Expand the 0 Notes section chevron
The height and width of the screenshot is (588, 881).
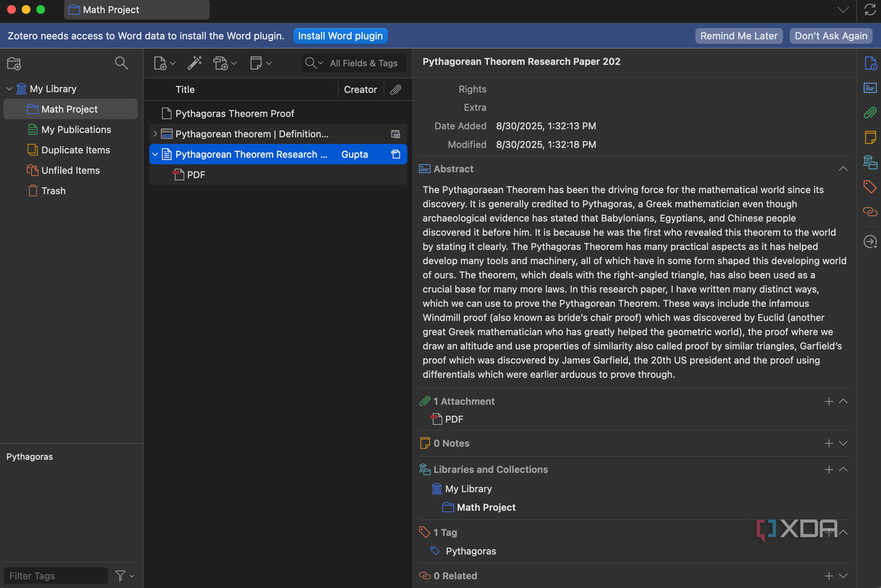pos(843,443)
